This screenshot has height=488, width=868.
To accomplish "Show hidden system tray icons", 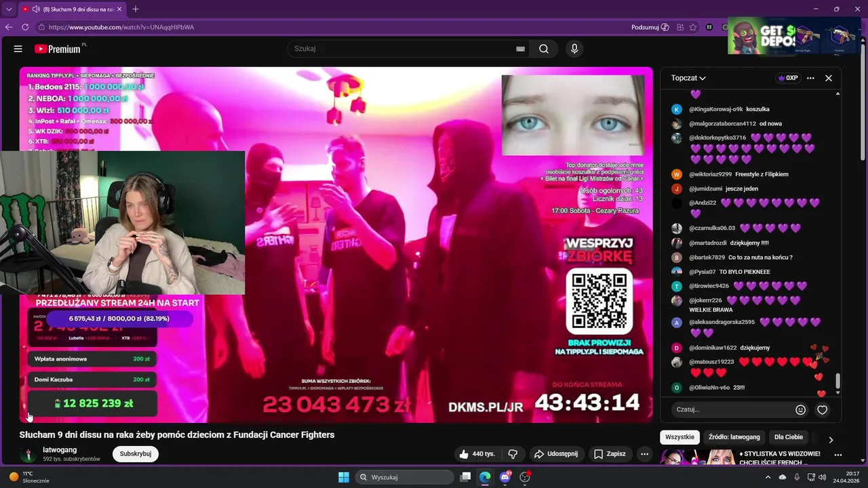I will [768, 477].
